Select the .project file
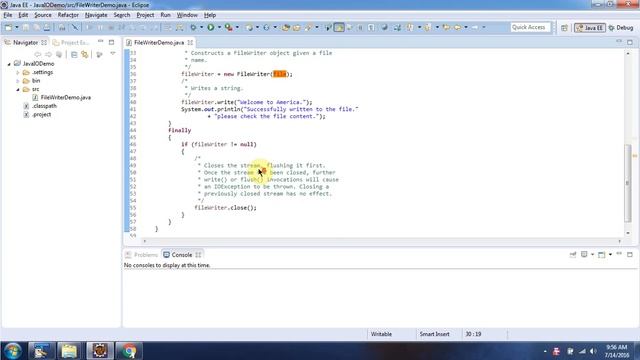The height and width of the screenshot is (360, 640). [x=41, y=115]
